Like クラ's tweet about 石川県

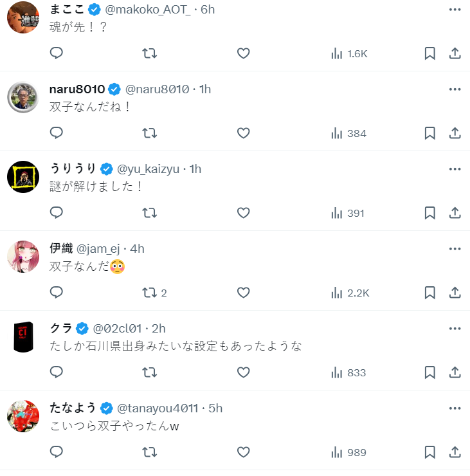coord(243,372)
